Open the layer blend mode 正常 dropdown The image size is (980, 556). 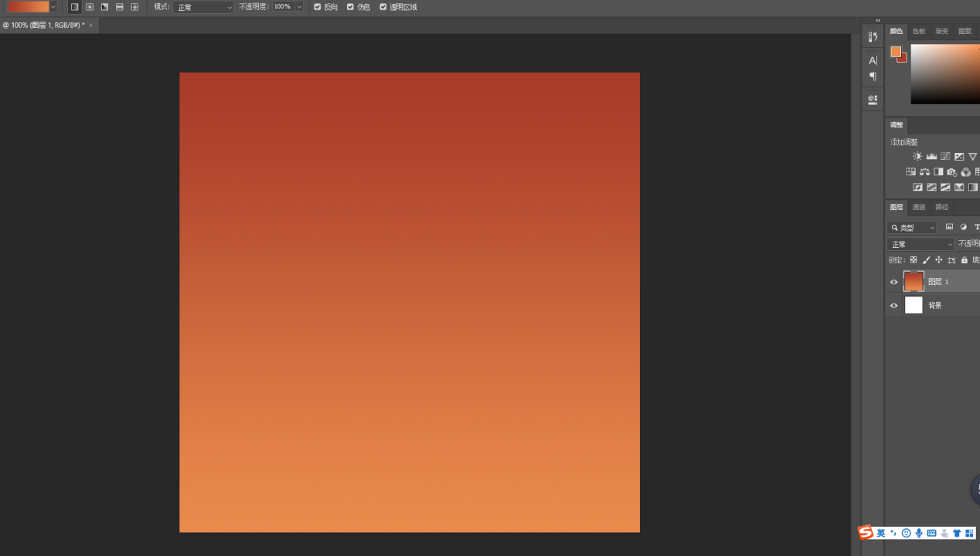coord(920,244)
